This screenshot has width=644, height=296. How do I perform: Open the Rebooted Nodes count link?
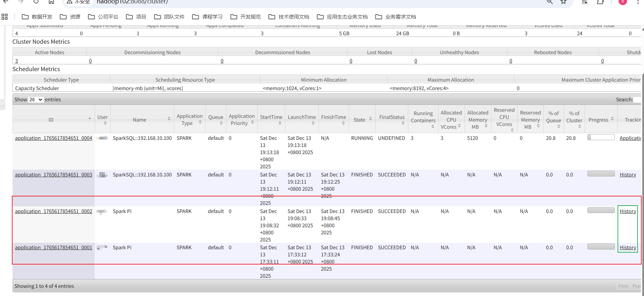[511, 61]
